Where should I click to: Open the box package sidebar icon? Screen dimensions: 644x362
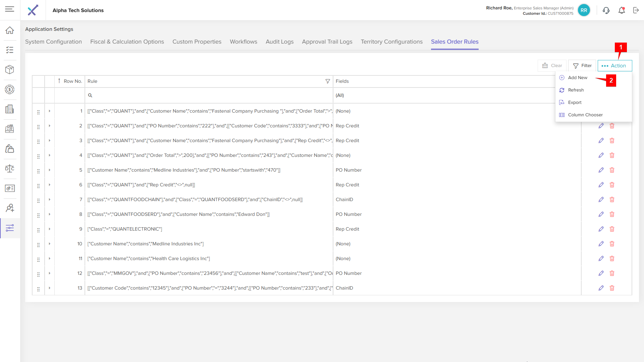(x=10, y=69)
